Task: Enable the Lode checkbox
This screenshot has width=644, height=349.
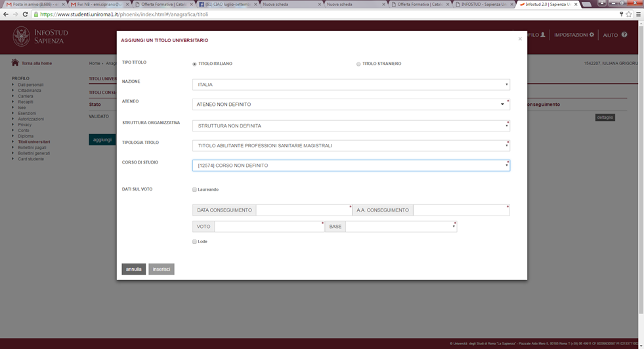Action: point(195,241)
